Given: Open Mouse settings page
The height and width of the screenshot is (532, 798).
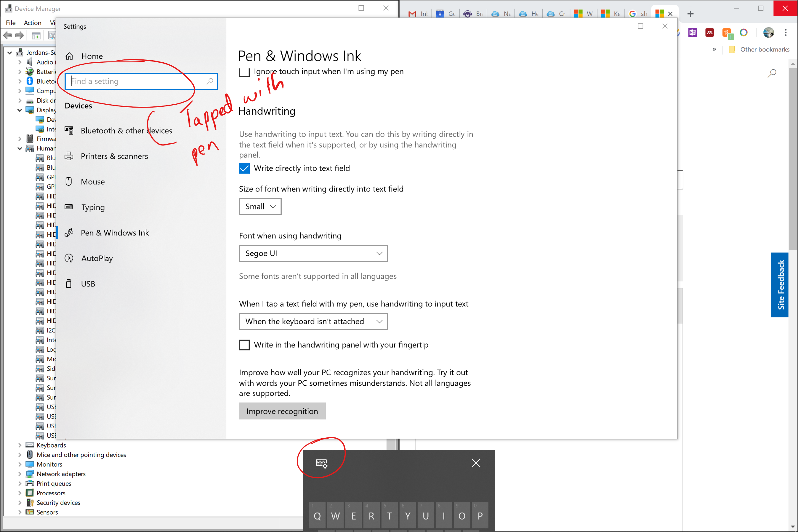Looking at the screenshot, I should pyautogui.click(x=92, y=181).
